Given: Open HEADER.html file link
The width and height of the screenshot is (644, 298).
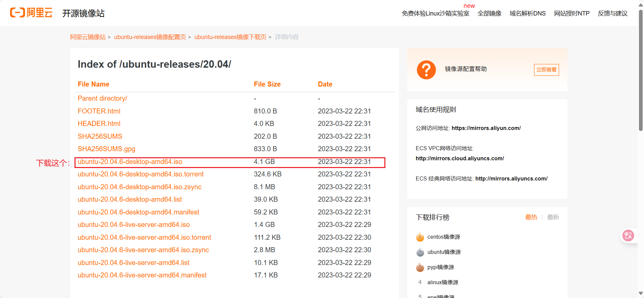Looking at the screenshot, I should coord(99,124).
